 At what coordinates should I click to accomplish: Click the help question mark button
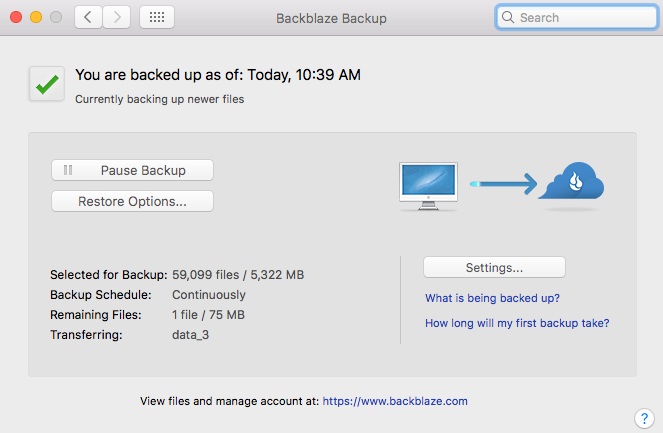pos(644,419)
